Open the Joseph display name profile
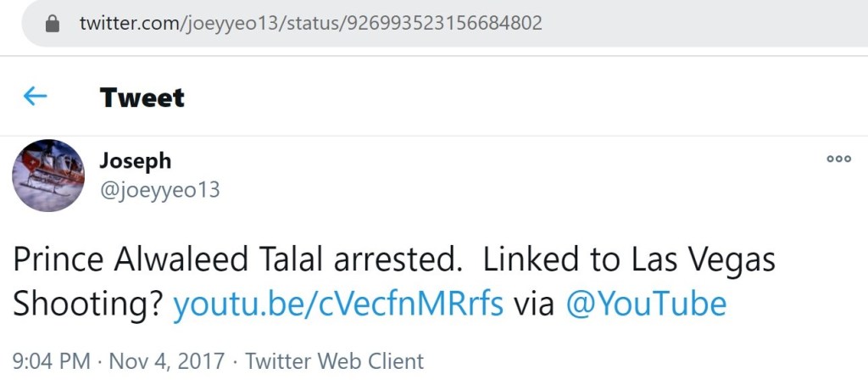868x385 pixels. point(136,161)
